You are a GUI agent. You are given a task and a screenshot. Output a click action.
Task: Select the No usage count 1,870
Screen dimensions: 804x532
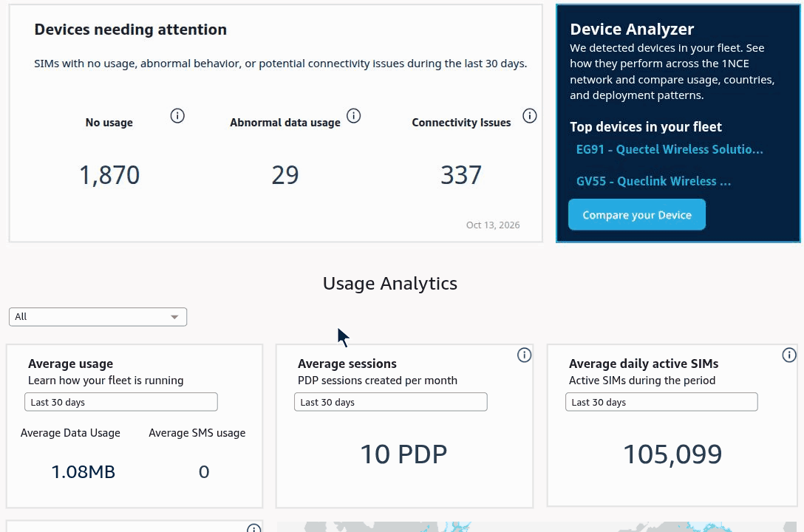109,175
